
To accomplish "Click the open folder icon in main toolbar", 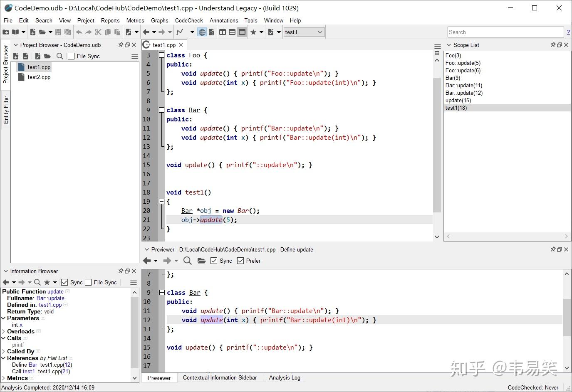I will point(42,32).
